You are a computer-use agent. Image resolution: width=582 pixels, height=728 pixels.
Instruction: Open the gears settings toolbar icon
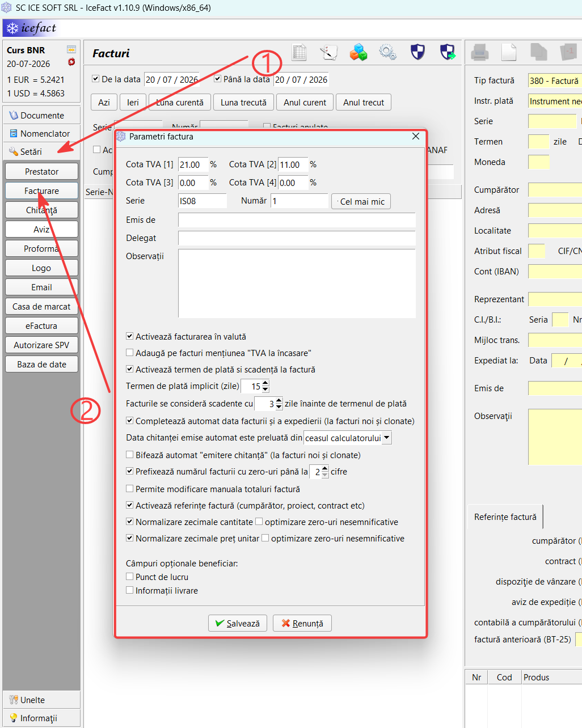coord(388,53)
